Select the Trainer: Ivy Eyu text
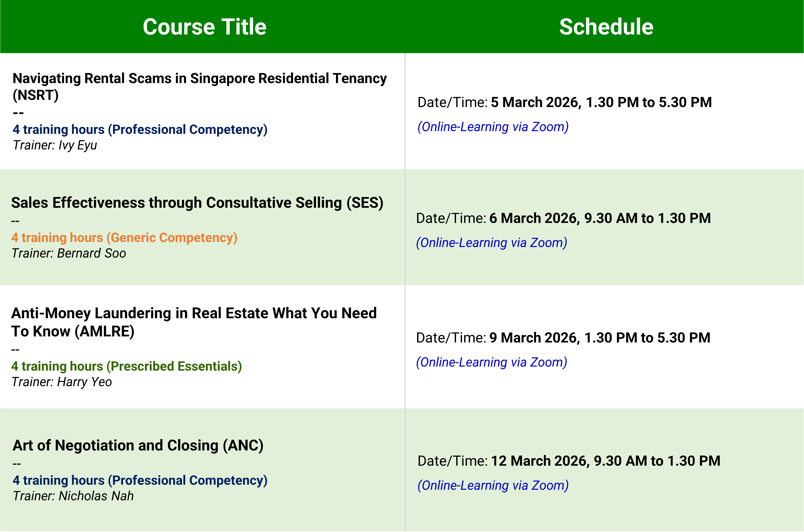Viewport: 804px width, 532px height. [x=55, y=145]
